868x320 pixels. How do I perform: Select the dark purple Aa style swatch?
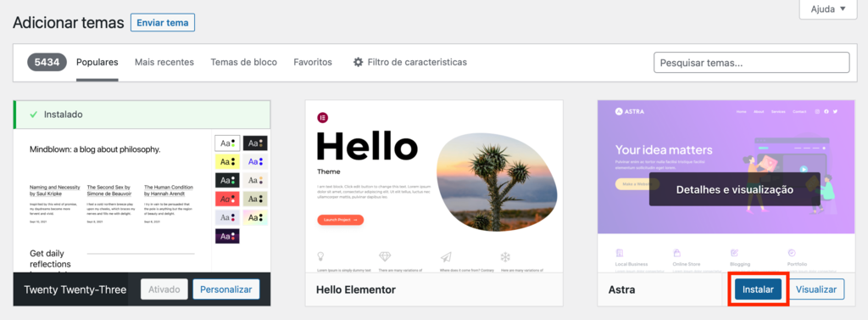tap(227, 237)
